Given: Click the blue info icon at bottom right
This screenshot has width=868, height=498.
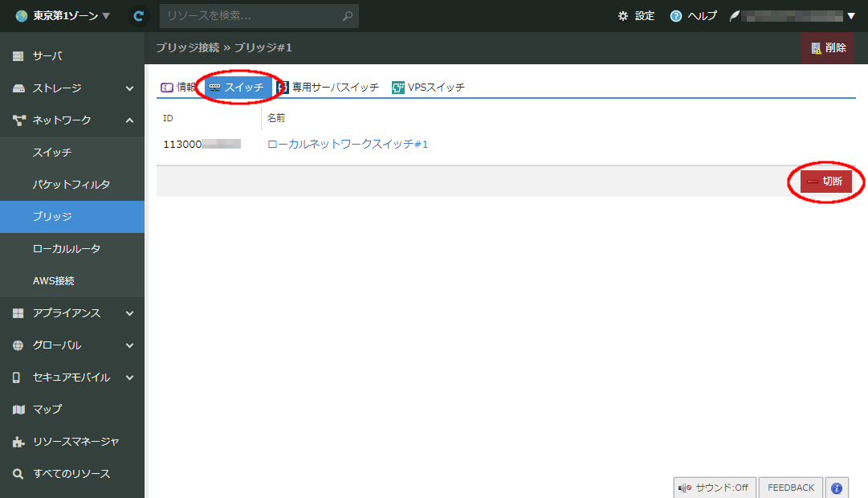Looking at the screenshot, I should tap(837, 488).
